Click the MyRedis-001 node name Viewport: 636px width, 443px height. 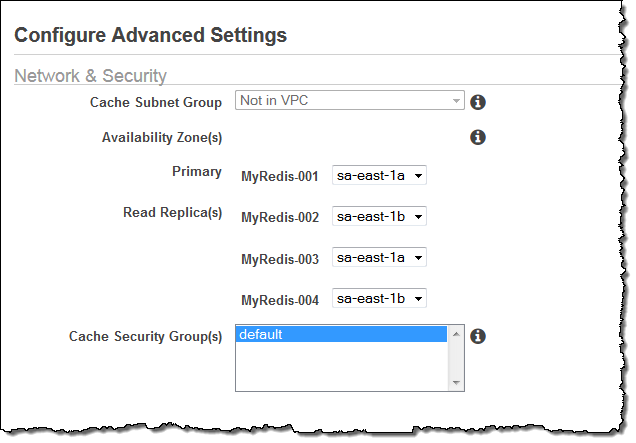(280, 177)
